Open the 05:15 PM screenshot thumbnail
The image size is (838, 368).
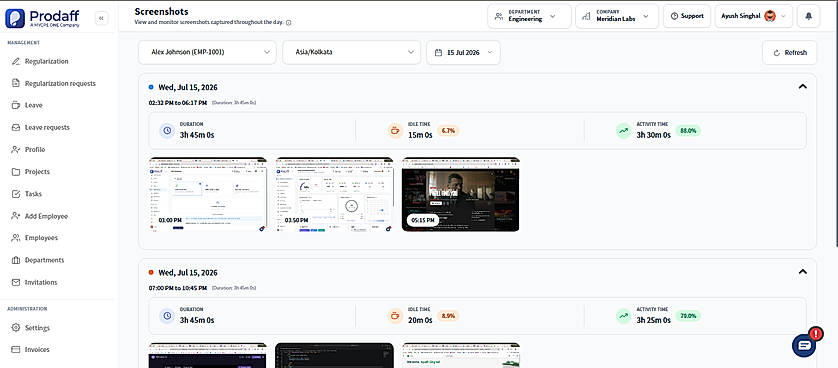point(461,194)
